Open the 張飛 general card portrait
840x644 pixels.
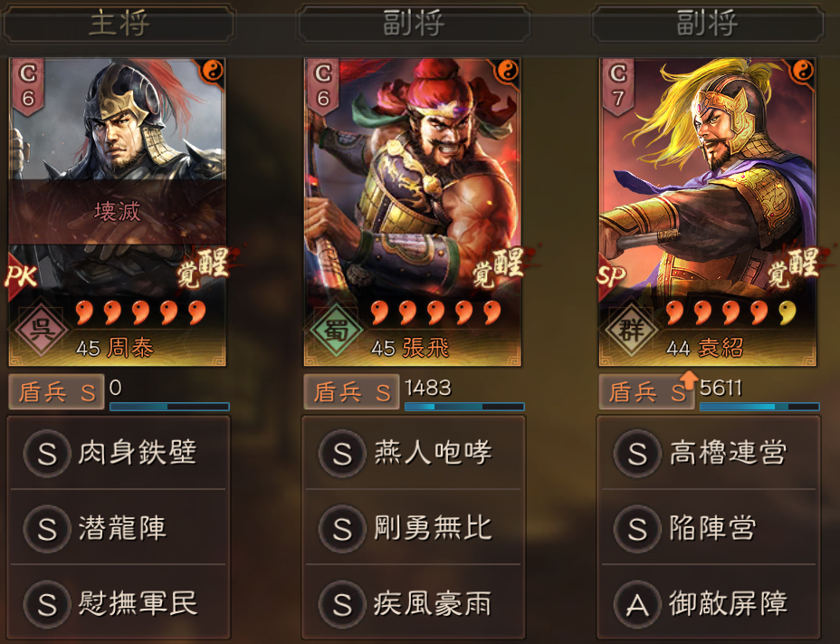[x=413, y=212]
